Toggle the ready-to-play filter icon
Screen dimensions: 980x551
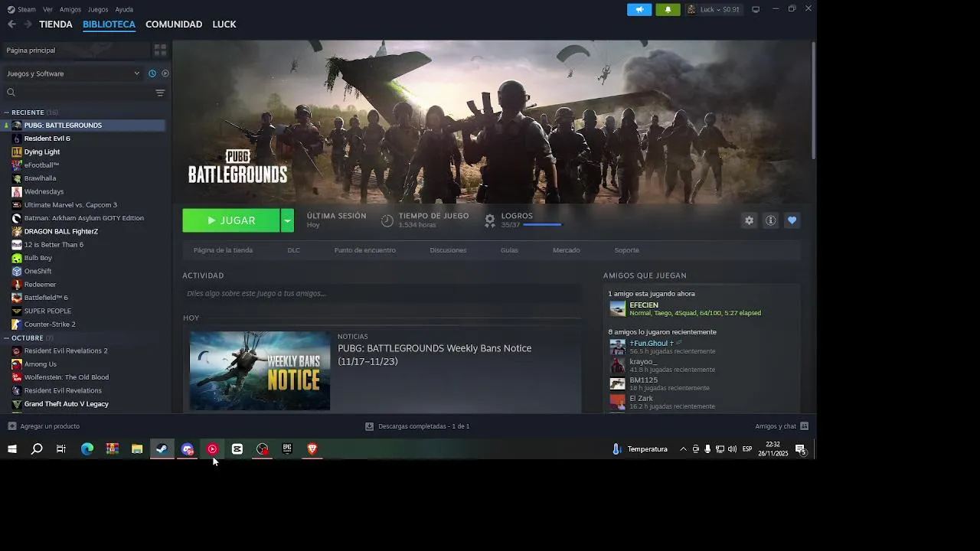coord(165,73)
